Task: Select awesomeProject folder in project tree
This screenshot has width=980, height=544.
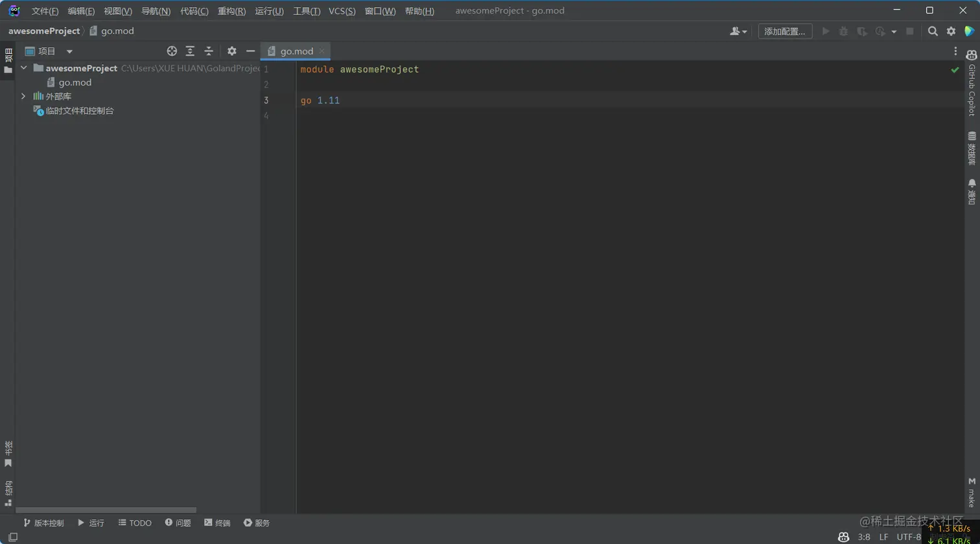Action: (x=81, y=68)
